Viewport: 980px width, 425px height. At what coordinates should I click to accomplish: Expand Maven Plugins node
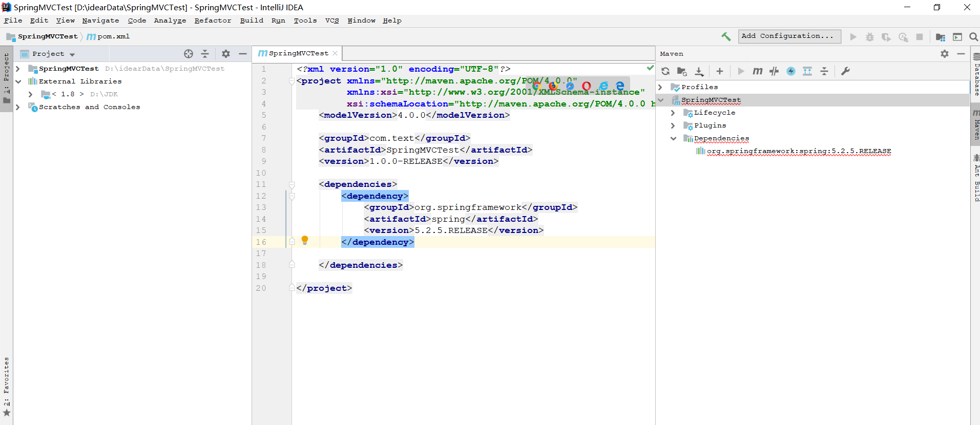(673, 125)
